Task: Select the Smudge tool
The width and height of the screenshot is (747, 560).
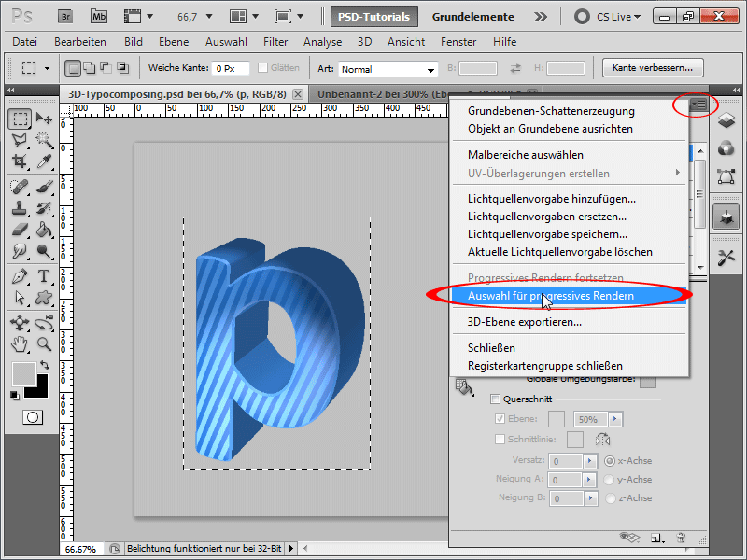Action: pyautogui.click(x=20, y=251)
